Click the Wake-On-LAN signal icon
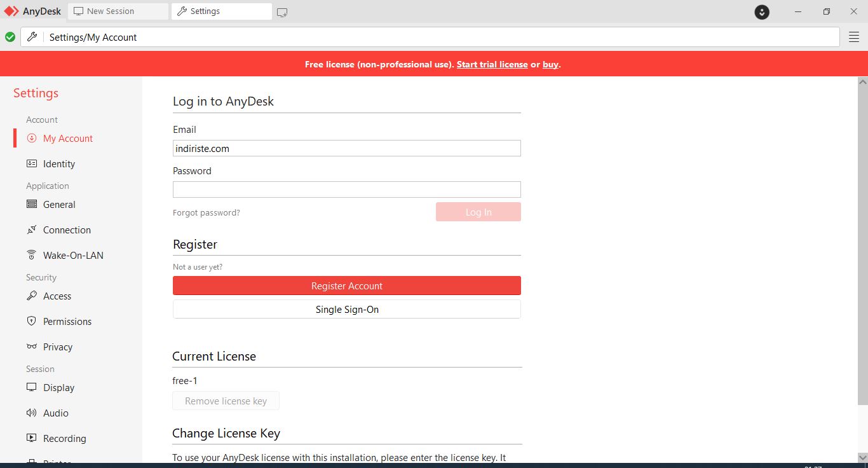This screenshot has height=468, width=868. 32,255
